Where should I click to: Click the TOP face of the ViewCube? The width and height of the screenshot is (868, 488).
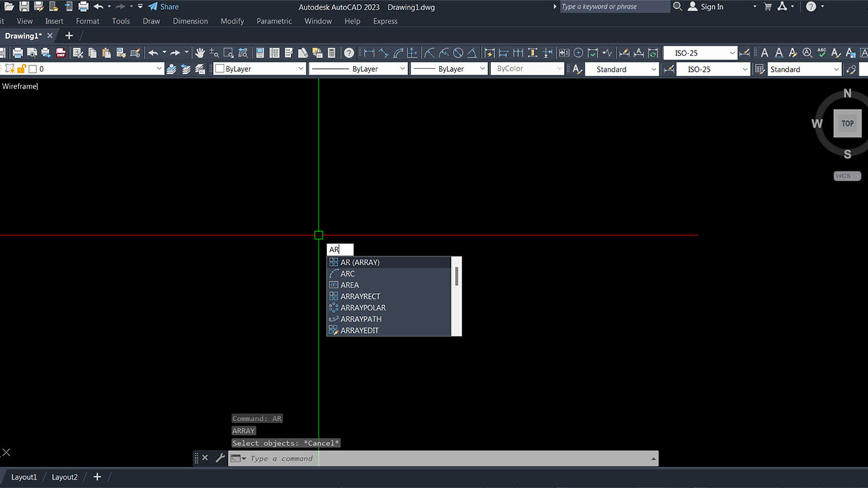pos(847,123)
